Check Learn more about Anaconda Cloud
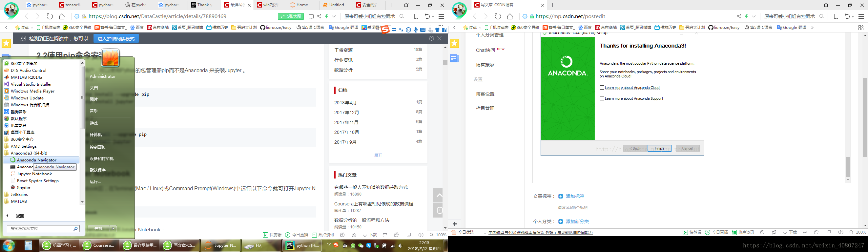 (x=602, y=88)
